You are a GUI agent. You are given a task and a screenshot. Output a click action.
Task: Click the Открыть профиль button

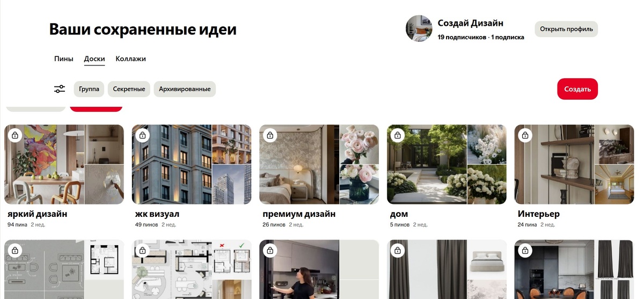click(566, 29)
